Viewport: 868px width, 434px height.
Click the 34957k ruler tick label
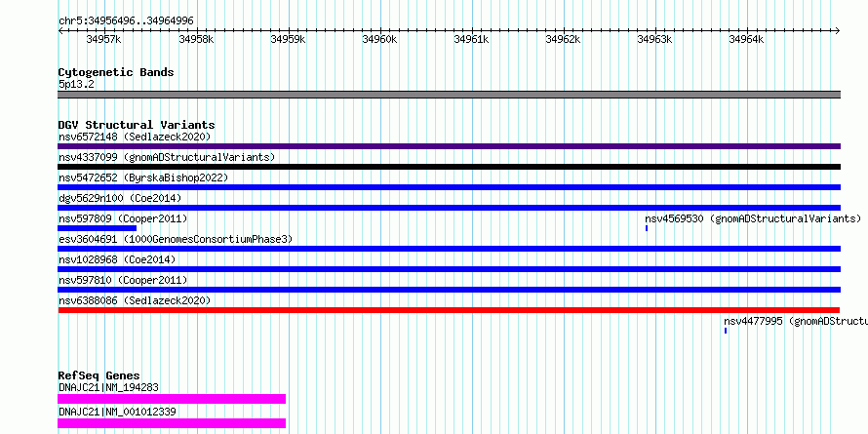(104, 39)
